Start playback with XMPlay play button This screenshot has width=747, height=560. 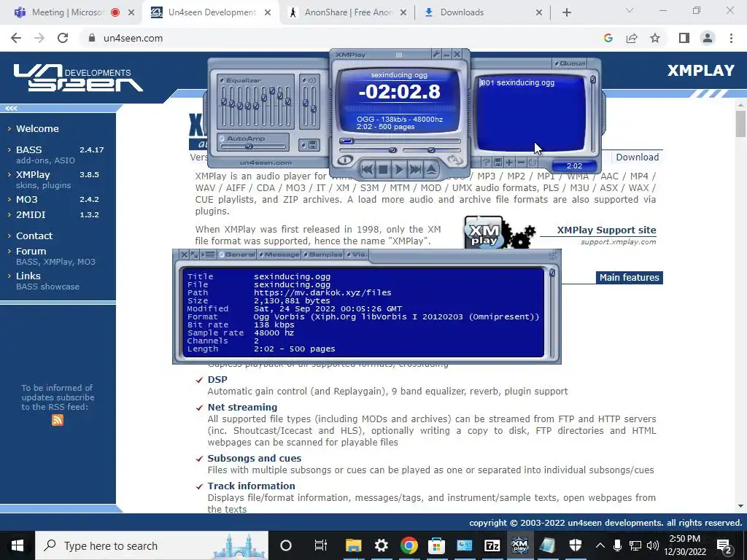(399, 169)
